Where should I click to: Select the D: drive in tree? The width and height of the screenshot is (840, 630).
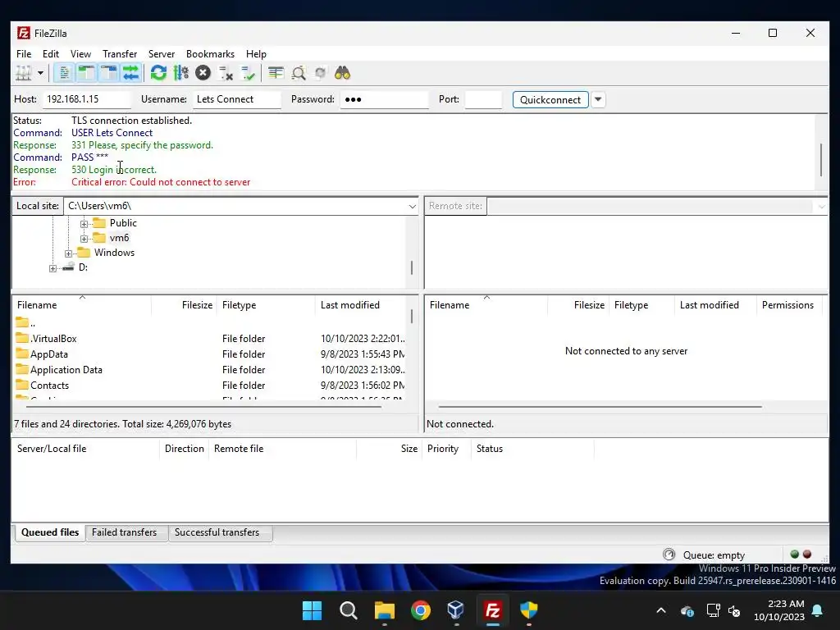tap(83, 267)
